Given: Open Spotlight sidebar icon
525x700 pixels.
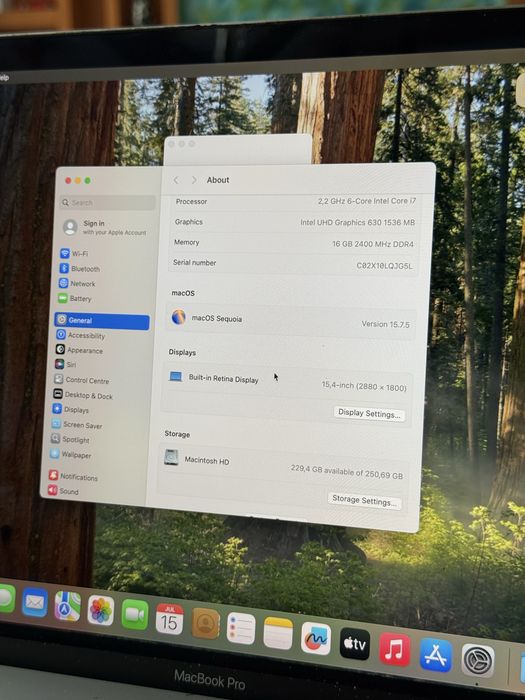Looking at the screenshot, I should pyautogui.click(x=55, y=438).
